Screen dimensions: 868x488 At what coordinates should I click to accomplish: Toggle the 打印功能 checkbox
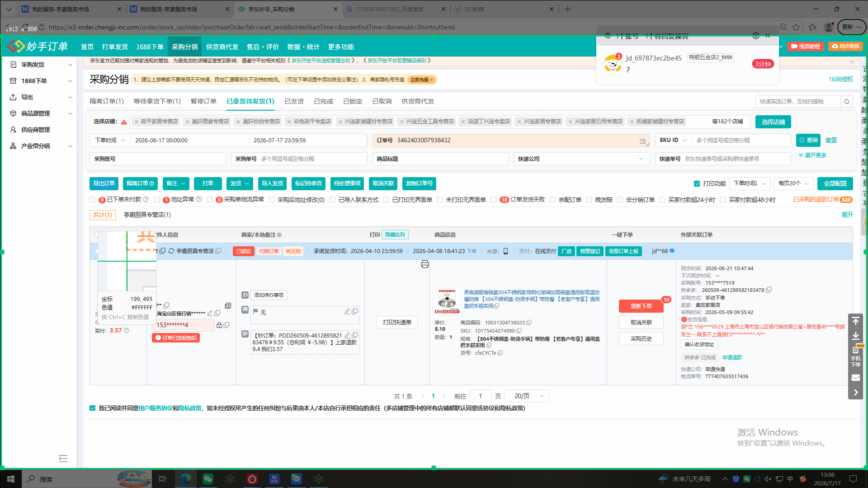point(697,183)
